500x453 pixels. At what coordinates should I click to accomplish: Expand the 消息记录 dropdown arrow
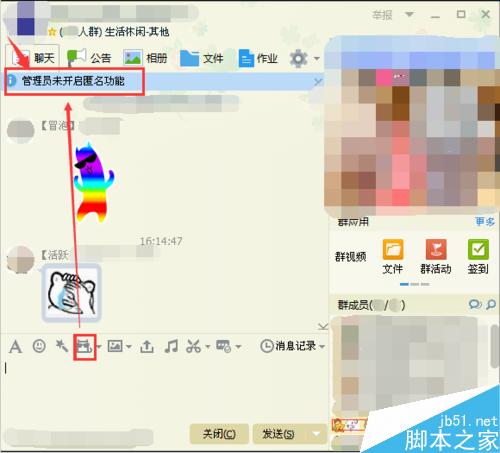click(x=322, y=347)
